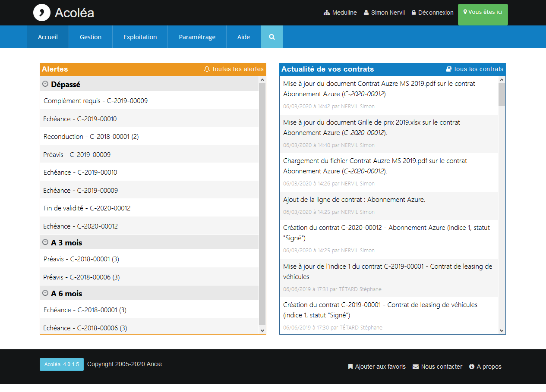Click the info icon beside A propos
Screen dimensions: 546x392
472,367
